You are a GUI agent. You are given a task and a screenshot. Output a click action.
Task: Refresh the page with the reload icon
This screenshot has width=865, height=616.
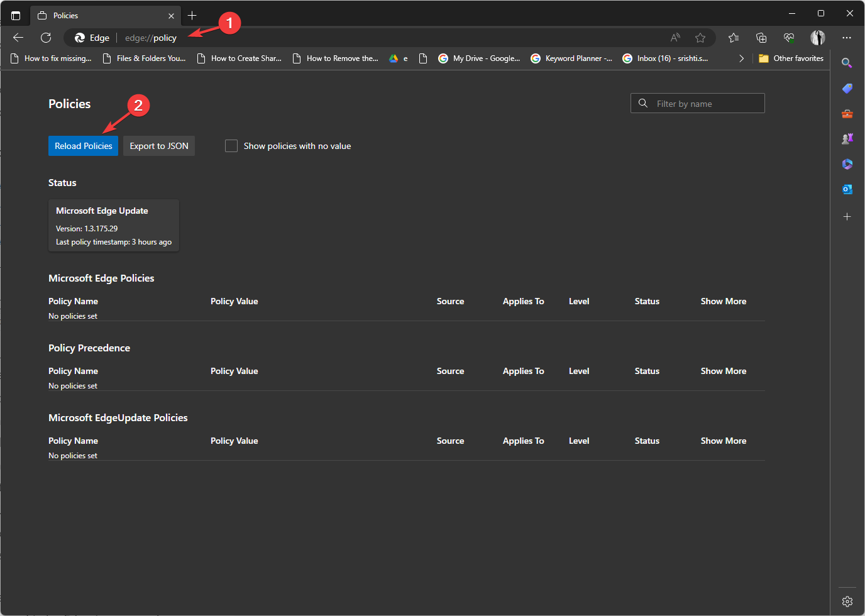[x=46, y=38]
